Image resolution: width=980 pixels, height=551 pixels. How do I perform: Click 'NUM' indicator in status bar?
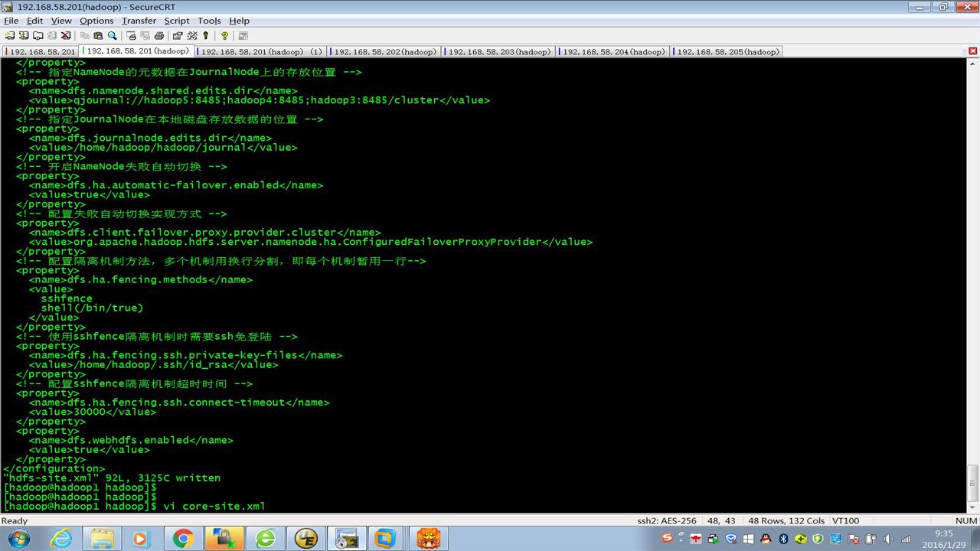point(966,521)
